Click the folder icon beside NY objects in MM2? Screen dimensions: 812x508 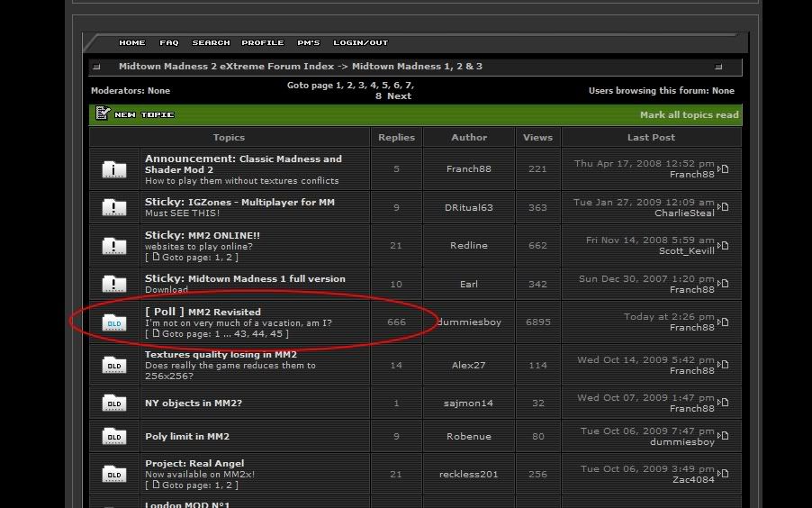coord(114,404)
